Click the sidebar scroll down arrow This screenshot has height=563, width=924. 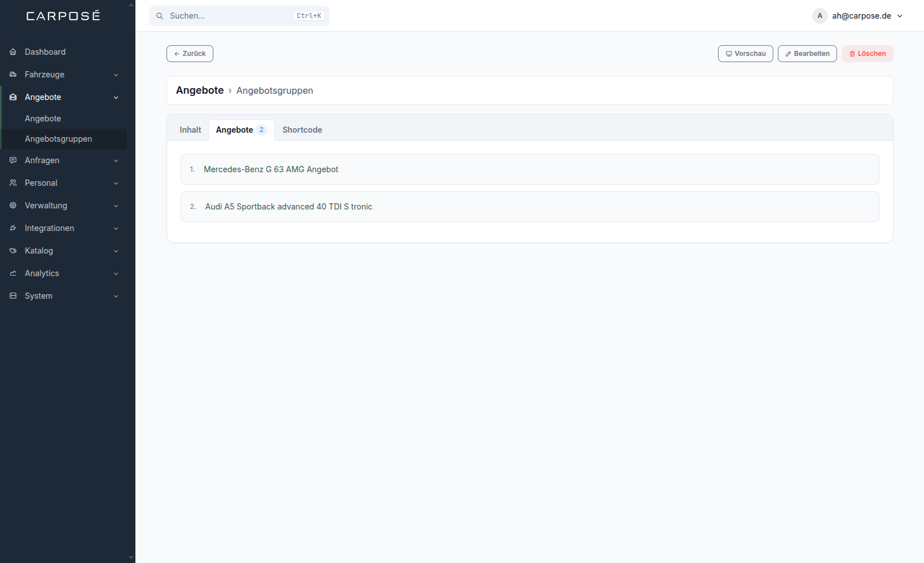pyautogui.click(x=131, y=558)
